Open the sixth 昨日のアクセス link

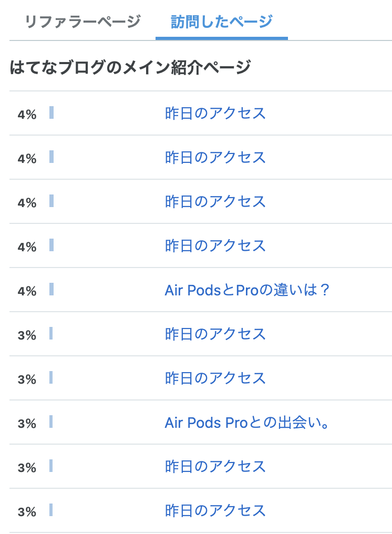215,378
